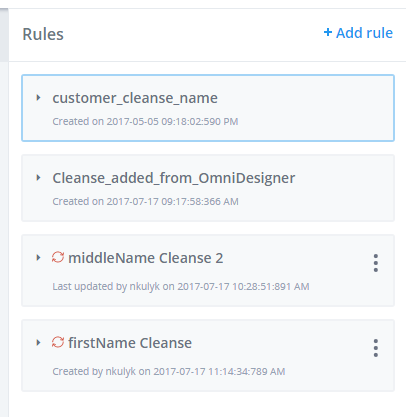Click the plus icon before Add rule
This screenshot has height=417, width=406.
(x=328, y=32)
